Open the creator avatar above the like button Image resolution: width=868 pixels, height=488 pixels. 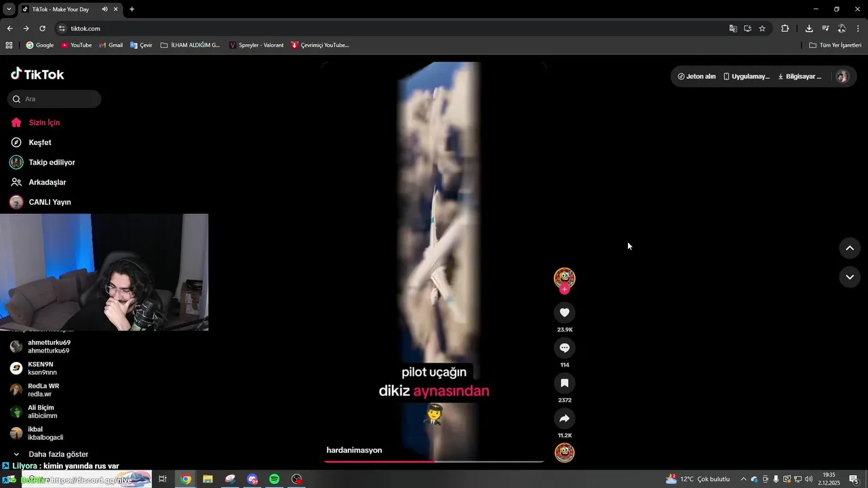[564, 278]
